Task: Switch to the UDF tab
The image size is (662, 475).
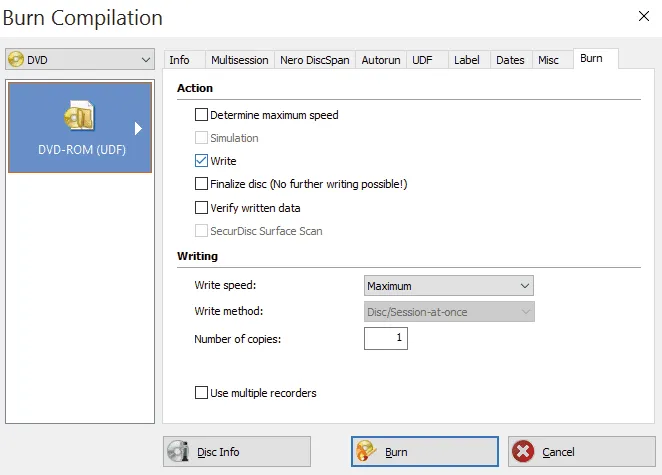Action: pos(427,60)
